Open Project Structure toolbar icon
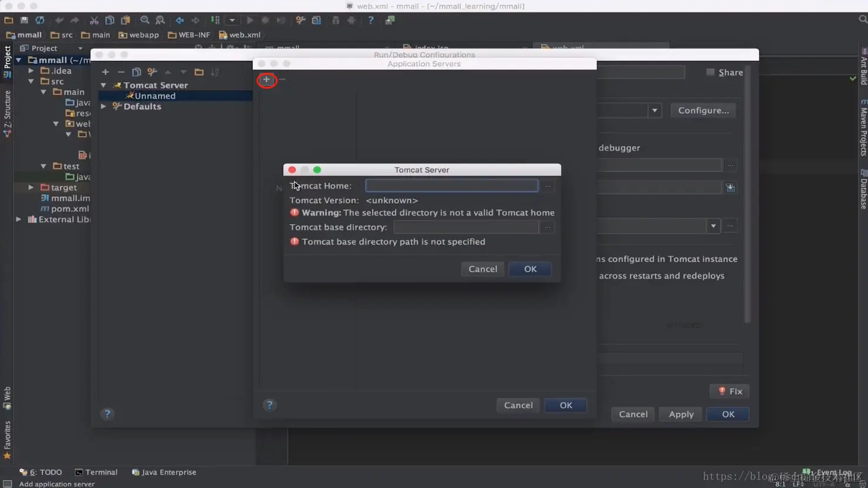The height and width of the screenshot is (488, 868). [316, 21]
